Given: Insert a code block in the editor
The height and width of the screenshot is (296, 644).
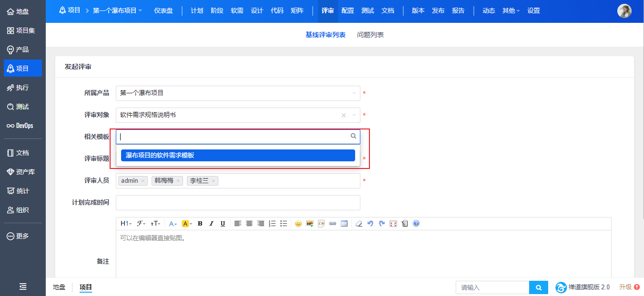Looking at the screenshot, I should click(321, 224).
